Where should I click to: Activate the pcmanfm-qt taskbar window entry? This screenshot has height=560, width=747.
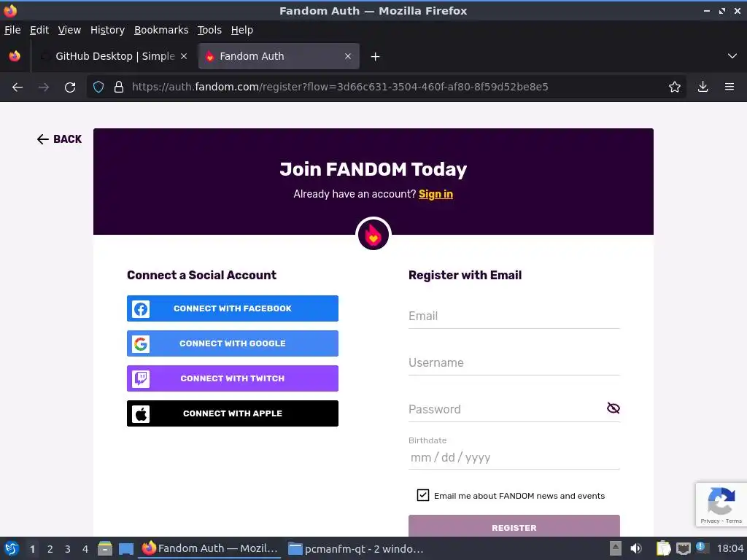pos(356,549)
